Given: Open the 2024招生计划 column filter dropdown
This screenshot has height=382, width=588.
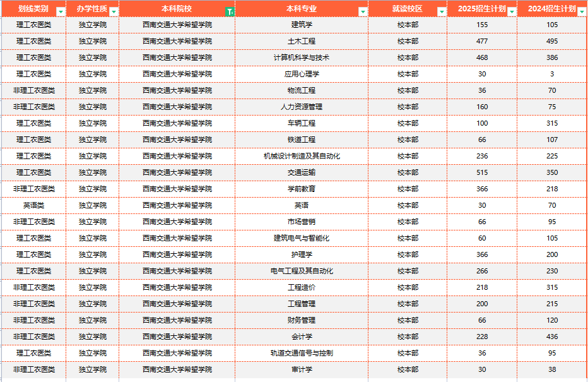Looking at the screenshot, I should tap(582, 12).
